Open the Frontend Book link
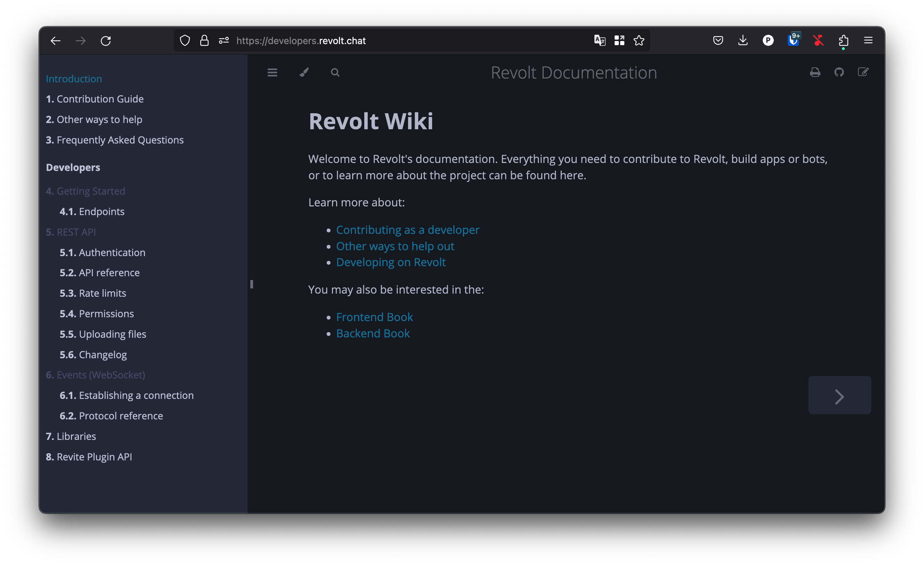924x565 pixels. point(374,317)
